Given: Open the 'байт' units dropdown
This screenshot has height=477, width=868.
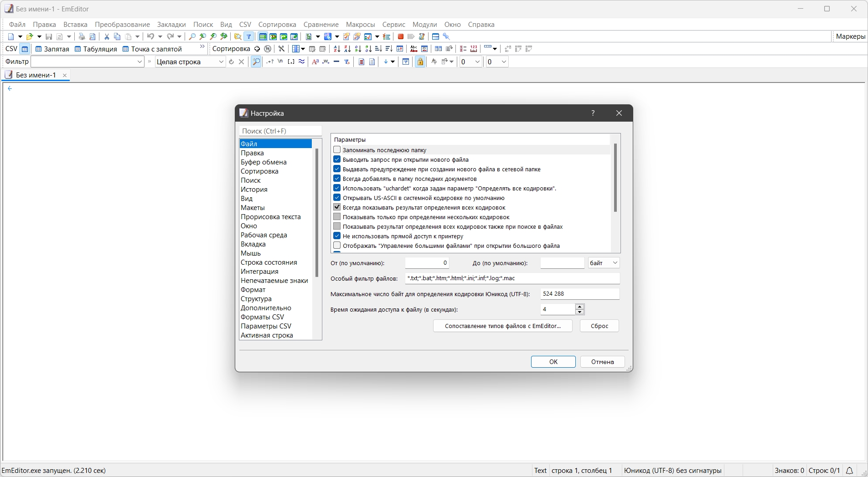Looking at the screenshot, I should click(615, 263).
